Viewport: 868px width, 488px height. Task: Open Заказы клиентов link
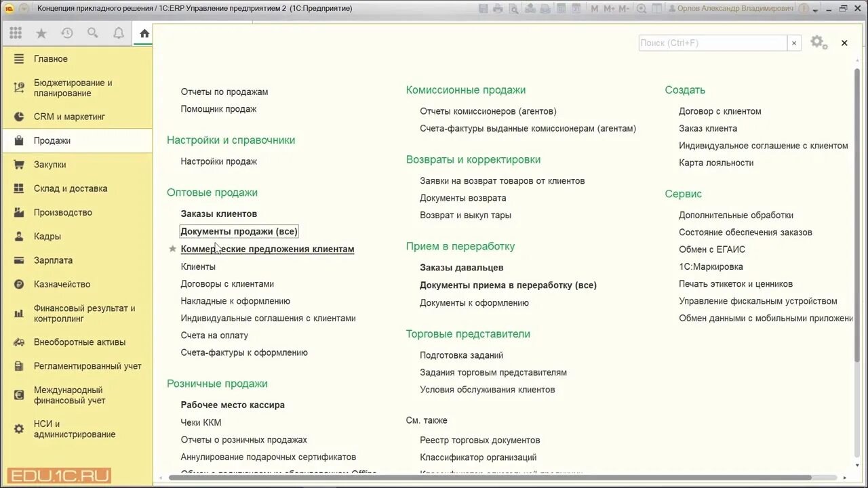coord(219,213)
